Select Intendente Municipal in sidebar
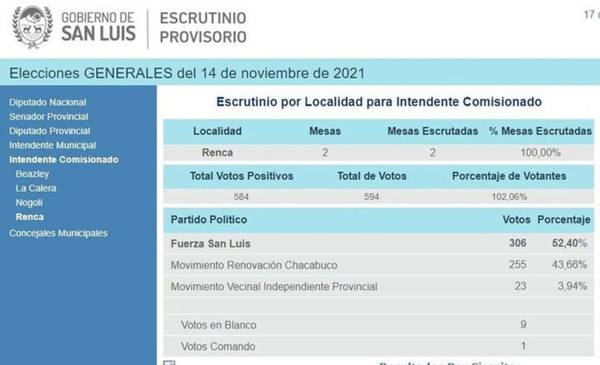Image resolution: width=600 pixels, height=365 pixels. click(52, 145)
